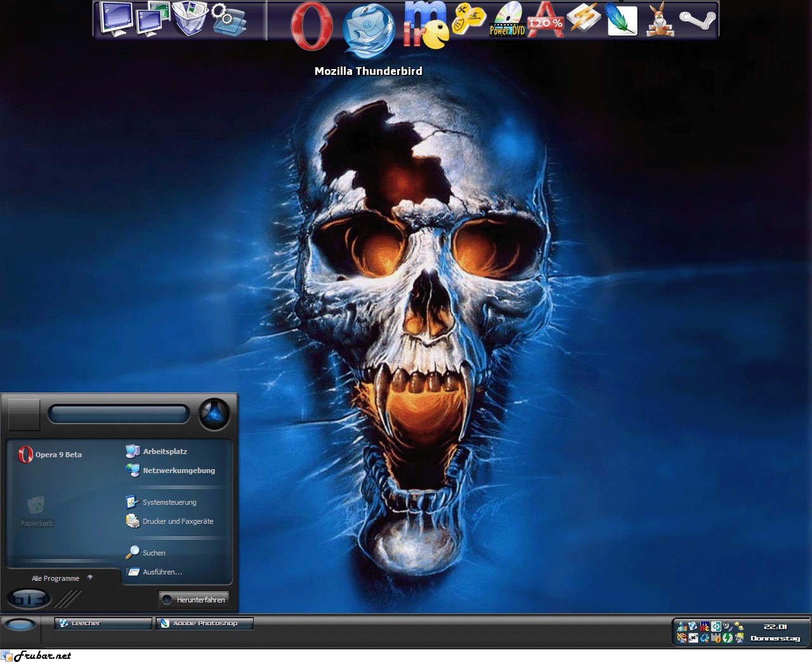Click the GTS logo in start menu
The image size is (812, 662).
coord(29,599)
